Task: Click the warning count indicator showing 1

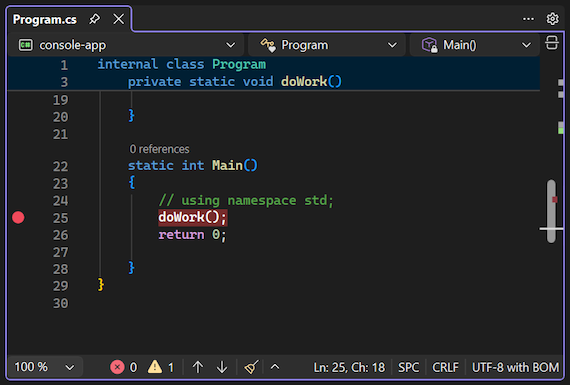Action: (x=161, y=367)
